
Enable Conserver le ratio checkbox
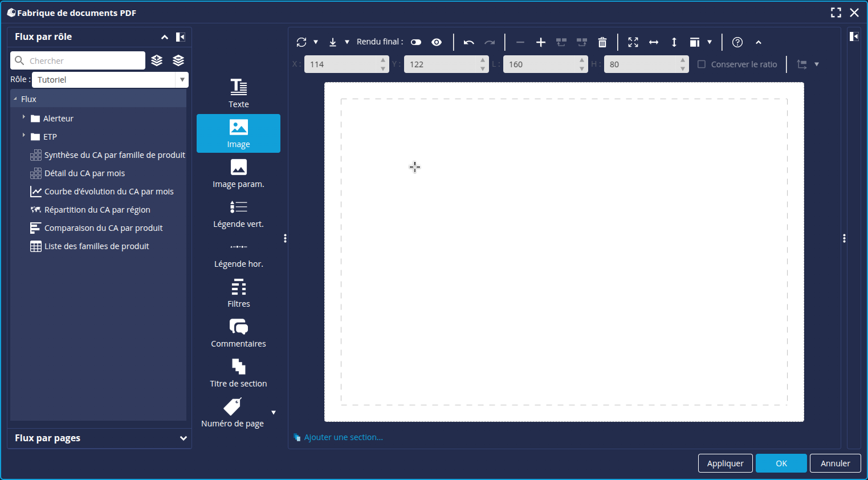(x=702, y=64)
